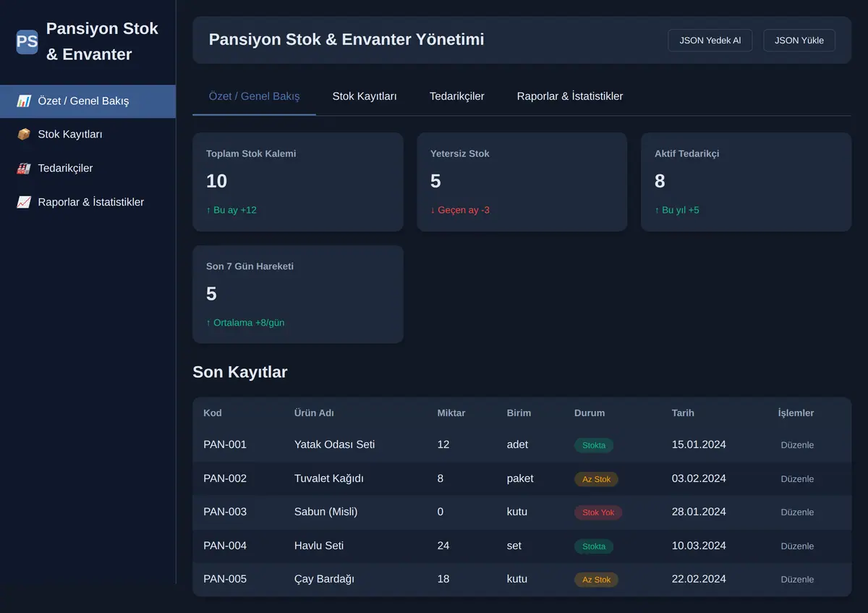Click the Ürün Adı column header
This screenshot has height=613, width=868.
(314, 413)
